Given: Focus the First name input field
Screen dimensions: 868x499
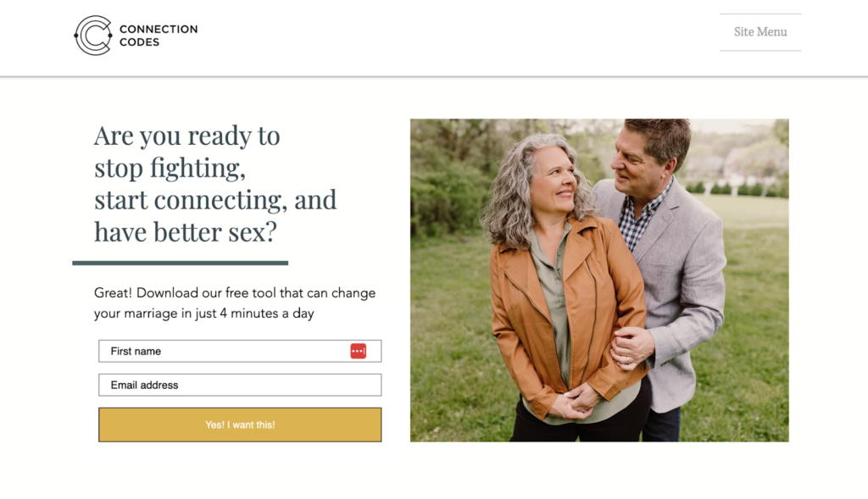Looking at the screenshot, I should click(240, 351).
